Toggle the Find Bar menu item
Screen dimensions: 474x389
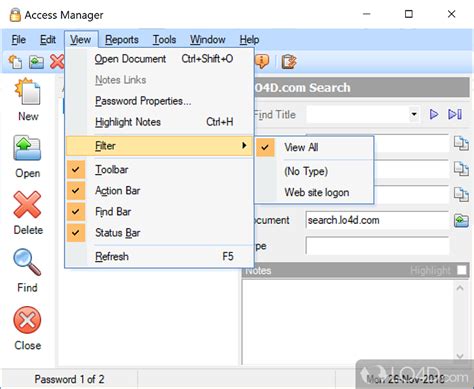(x=159, y=212)
